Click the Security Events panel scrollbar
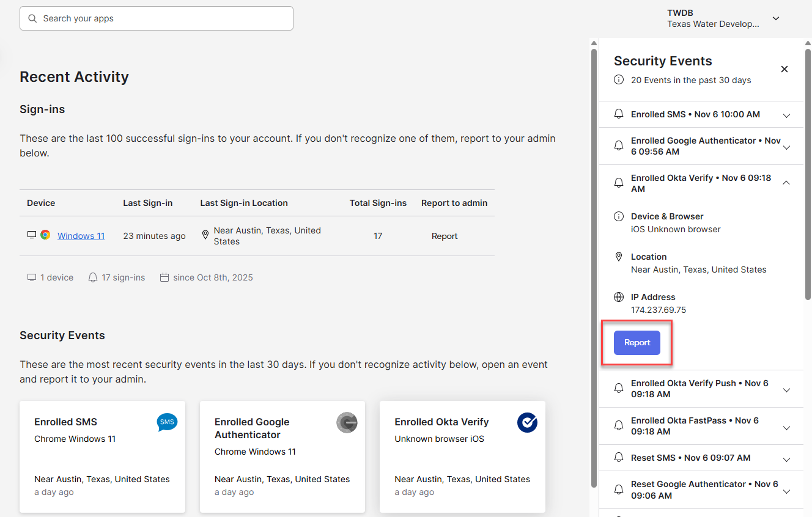The height and width of the screenshot is (517, 812). point(807,171)
